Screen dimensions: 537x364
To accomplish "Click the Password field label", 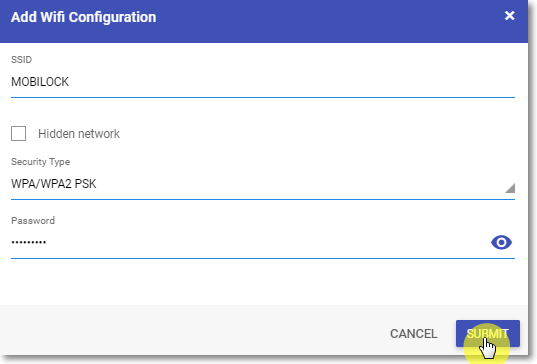I will coord(33,221).
